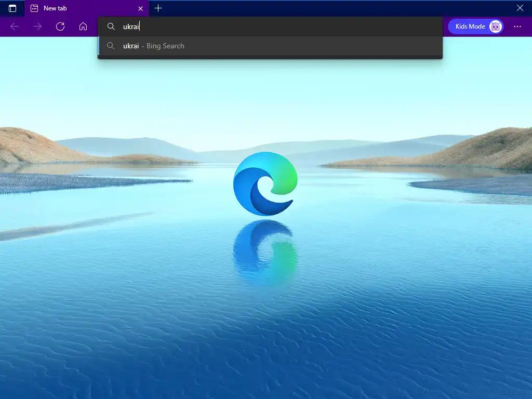Select the New tab tab
Viewport: 532px width, 399px height.
pos(87,8)
